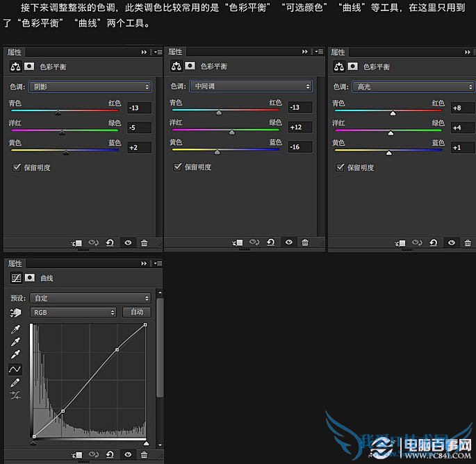
Task: Collapse Midtones panel with double-arrow icon
Action: coord(305,51)
